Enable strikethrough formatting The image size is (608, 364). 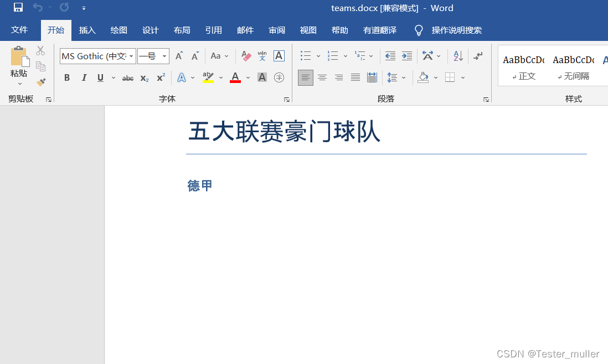point(127,77)
